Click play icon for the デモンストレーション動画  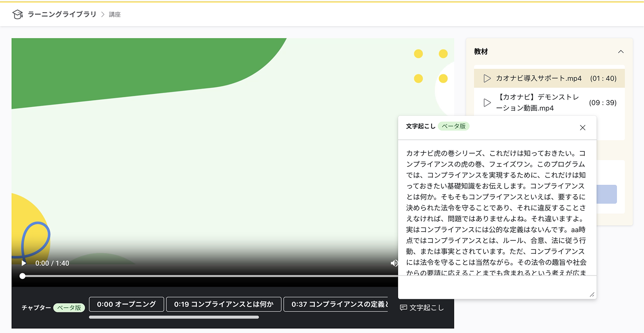486,102
